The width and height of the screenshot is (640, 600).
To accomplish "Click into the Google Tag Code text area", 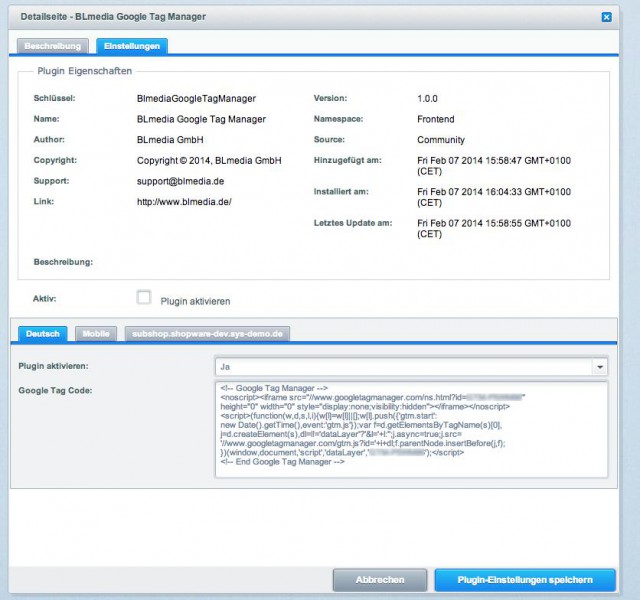I will [411, 429].
